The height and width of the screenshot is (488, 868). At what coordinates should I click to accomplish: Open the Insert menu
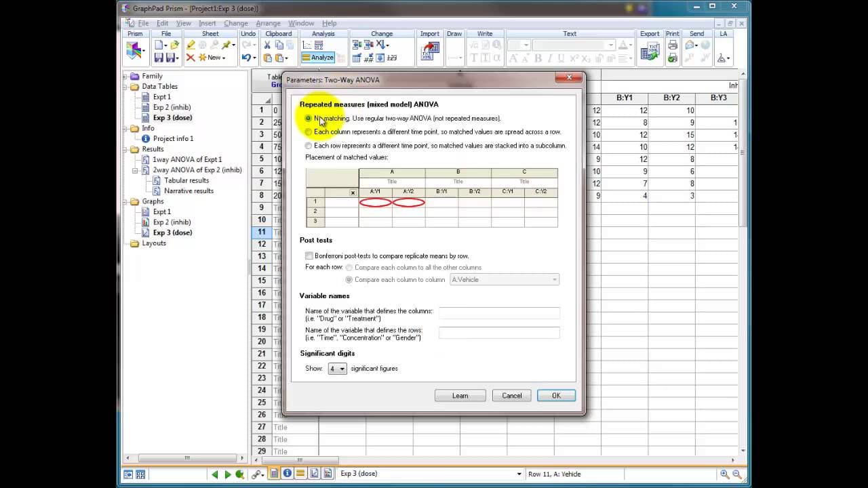click(208, 23)
